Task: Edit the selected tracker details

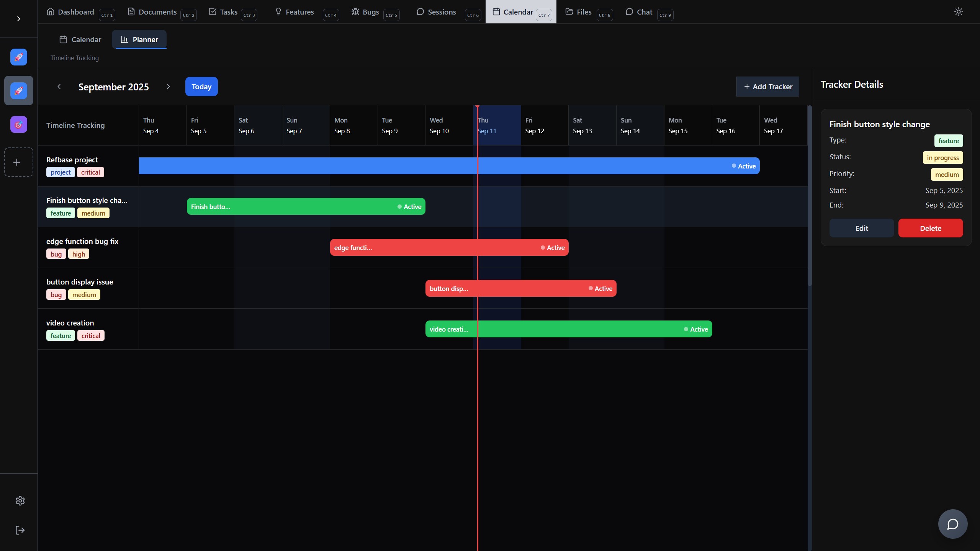Action: click(861, 228)
